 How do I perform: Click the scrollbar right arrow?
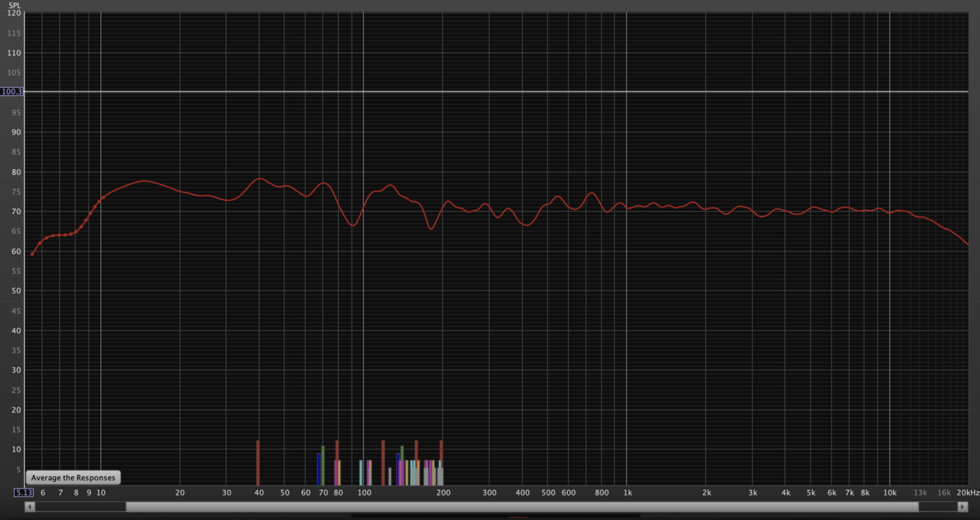pyautogui.click(x=963, y=507)
